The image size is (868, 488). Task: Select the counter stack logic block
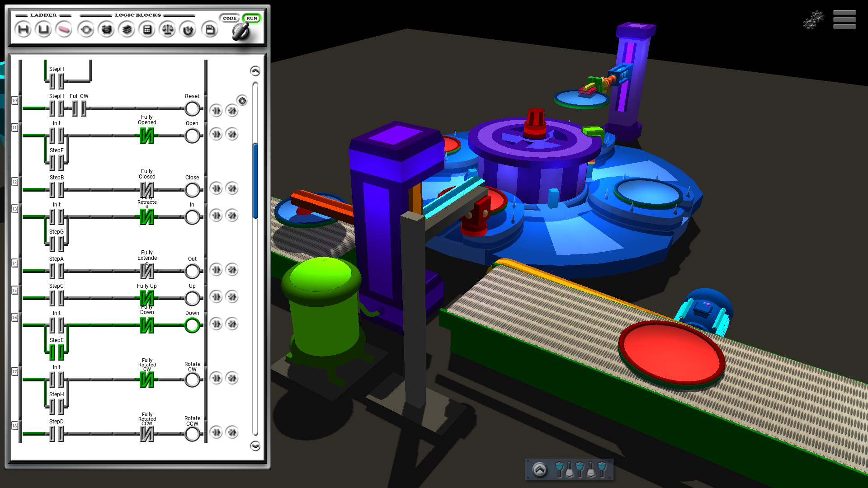127,29
